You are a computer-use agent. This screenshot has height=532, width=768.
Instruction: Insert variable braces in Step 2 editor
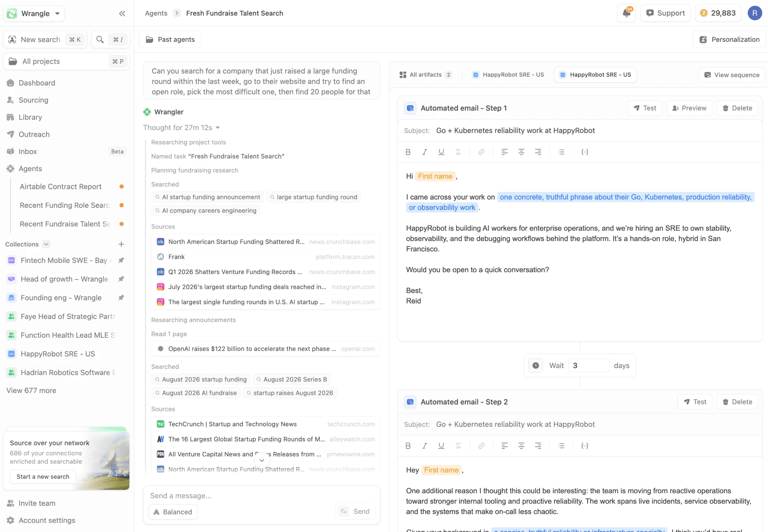tap(584, 446)
